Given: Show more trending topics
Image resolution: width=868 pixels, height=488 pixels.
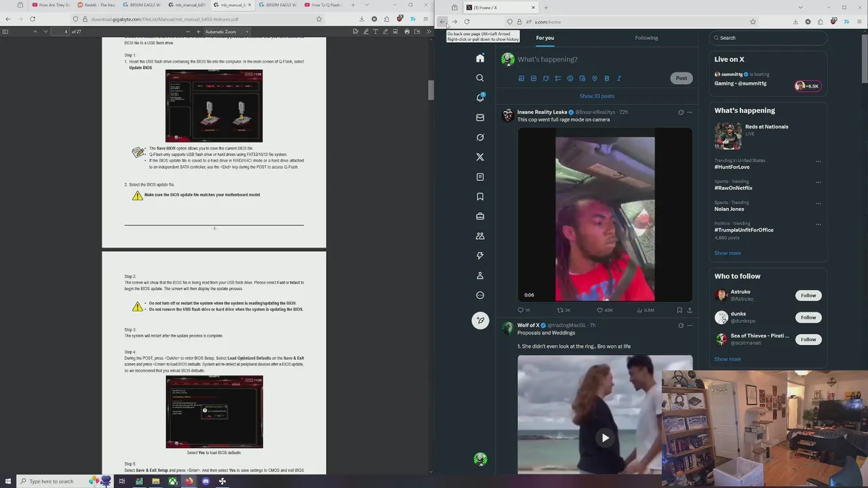Looking at the screenshot, I should (727, 253).
